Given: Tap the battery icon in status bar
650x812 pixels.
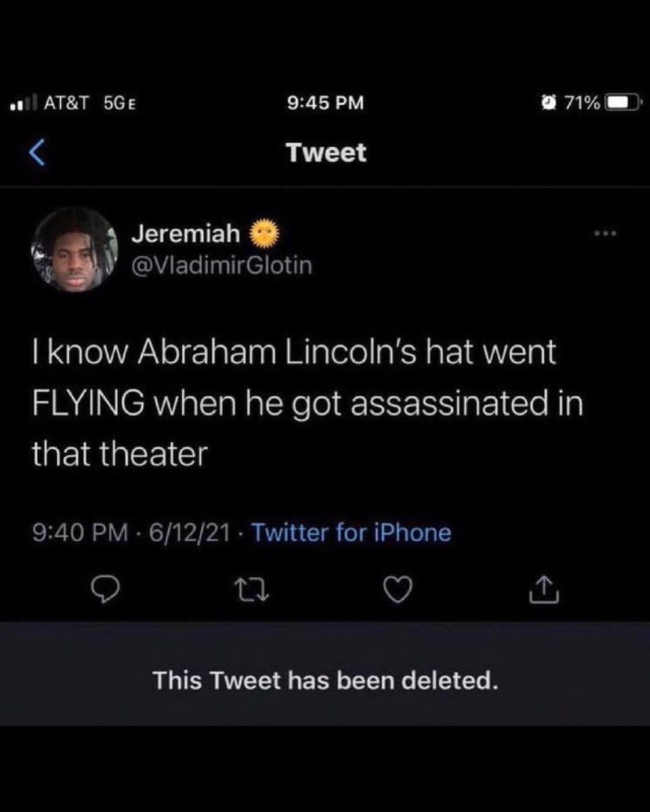Looking at the screenshot, I should [624, 103].
